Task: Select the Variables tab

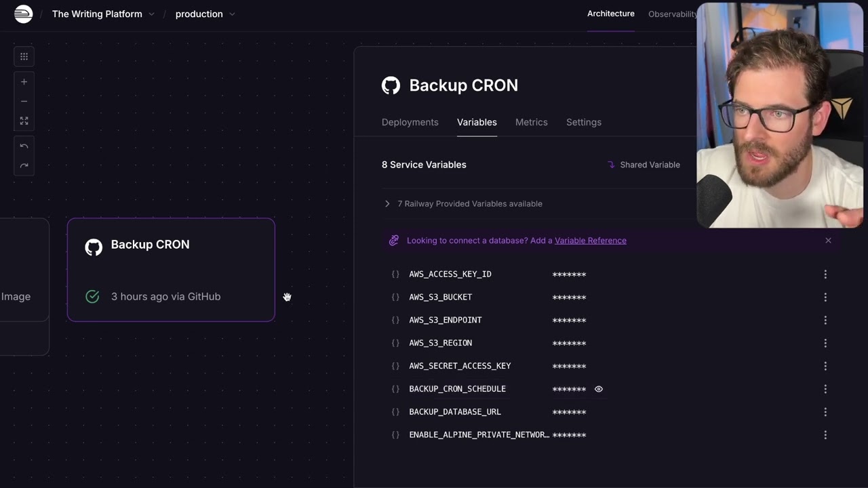Action: tap(477, 122)
